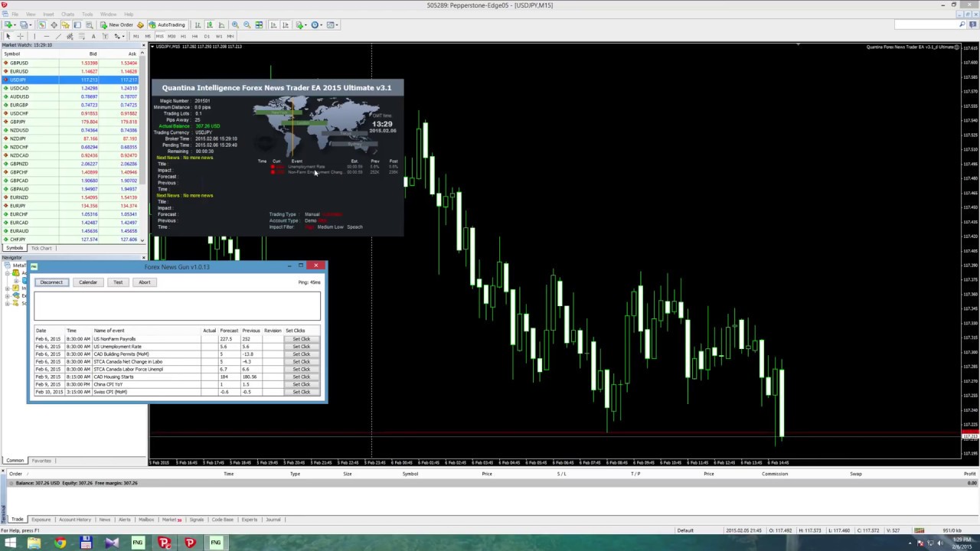This screenshot has height=551, width=980.
Task: Open the File menu
Action: (x=15, y=14)
